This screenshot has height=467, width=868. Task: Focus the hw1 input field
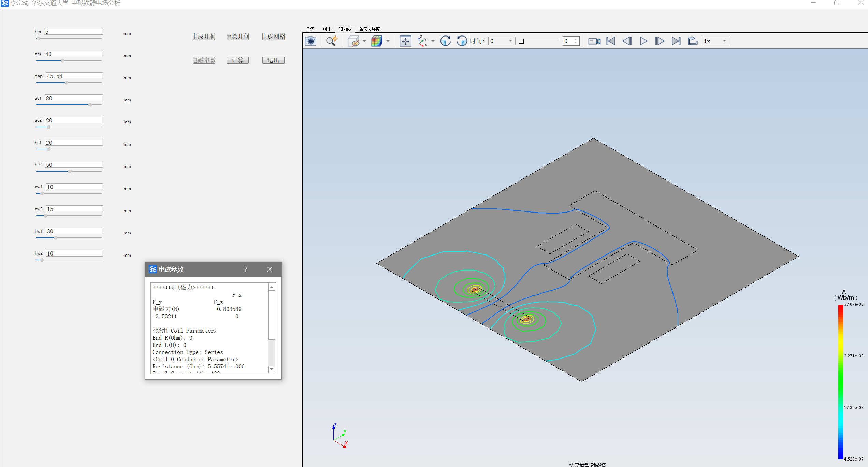tap(74, 231)
